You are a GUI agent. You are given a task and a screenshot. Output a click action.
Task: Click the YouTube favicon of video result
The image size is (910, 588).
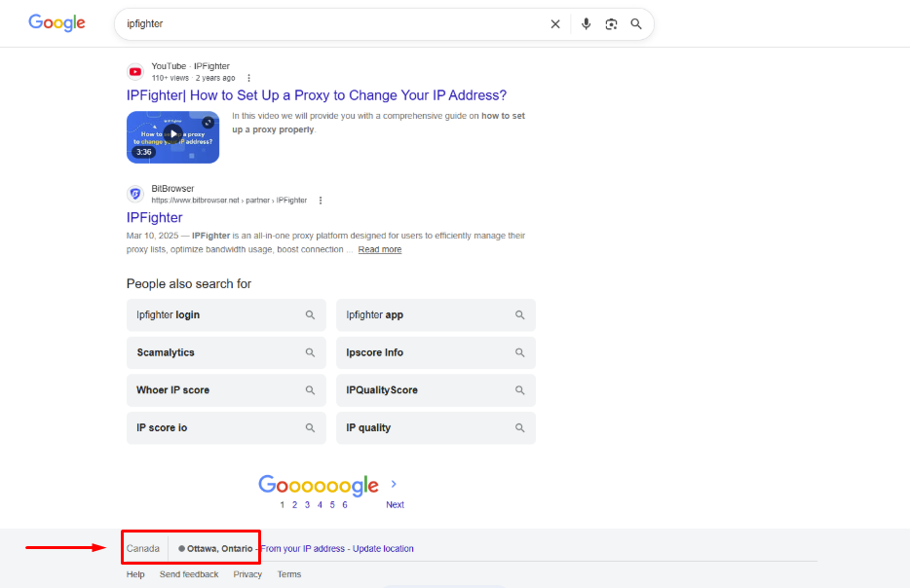coord(135,72)
